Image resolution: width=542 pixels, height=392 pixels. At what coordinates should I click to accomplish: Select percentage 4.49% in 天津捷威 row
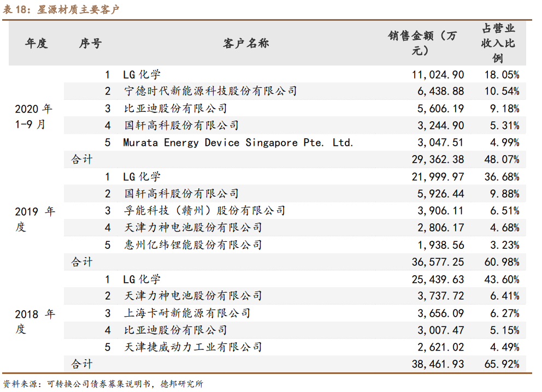point(504,347)
